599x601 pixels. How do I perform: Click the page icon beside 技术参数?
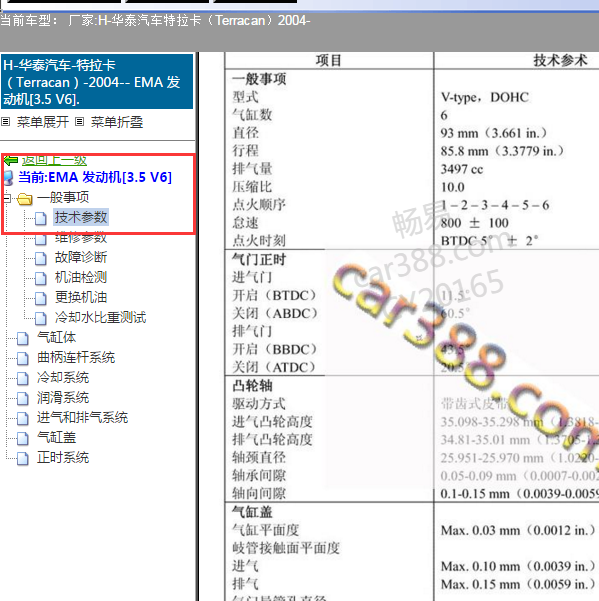coord(41,218)
